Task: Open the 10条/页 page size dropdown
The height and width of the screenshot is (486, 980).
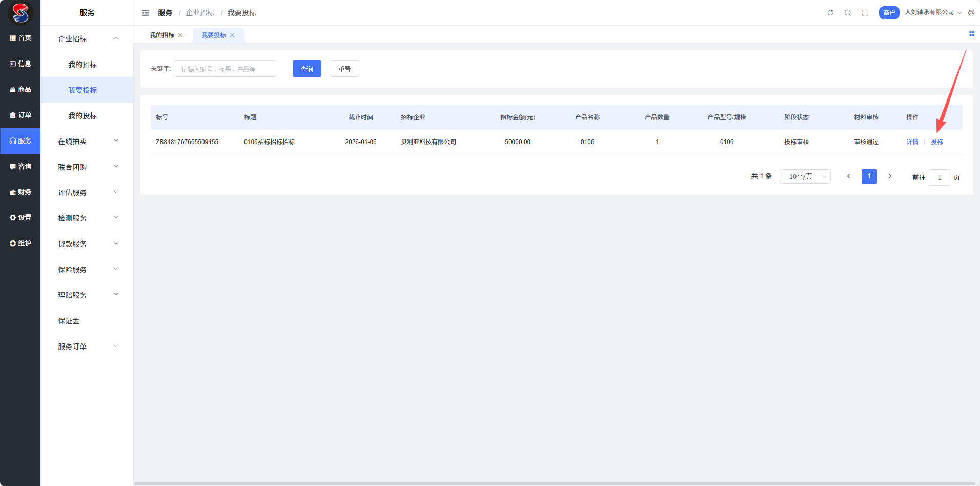Action: coord(805,176)
